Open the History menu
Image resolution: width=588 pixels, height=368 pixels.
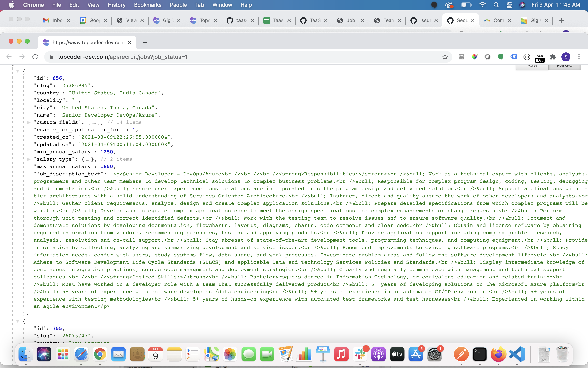(116, 5)
